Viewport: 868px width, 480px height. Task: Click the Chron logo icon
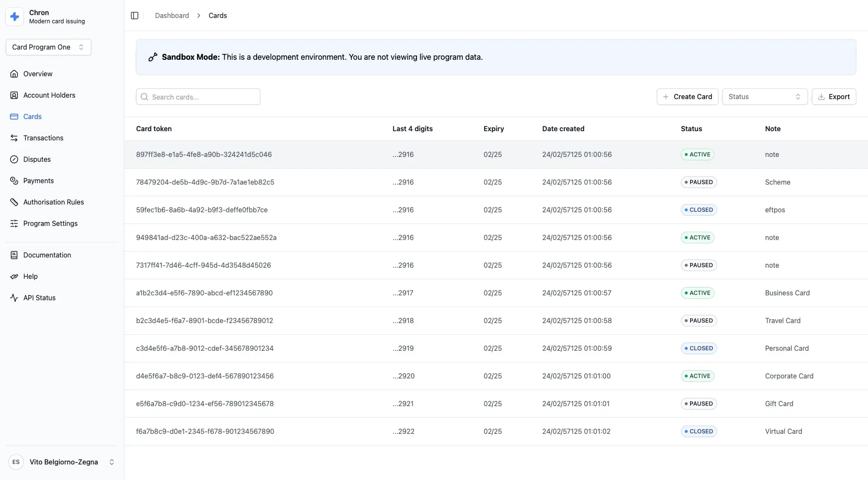coord(15,17)
